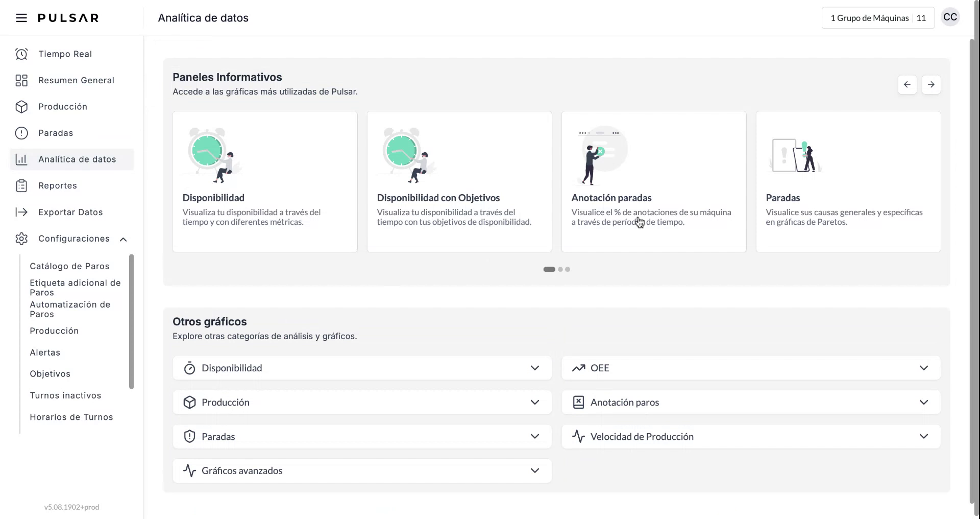
Task: Click the Exportar Datos arrow icon
Action: tap(21, 213)
